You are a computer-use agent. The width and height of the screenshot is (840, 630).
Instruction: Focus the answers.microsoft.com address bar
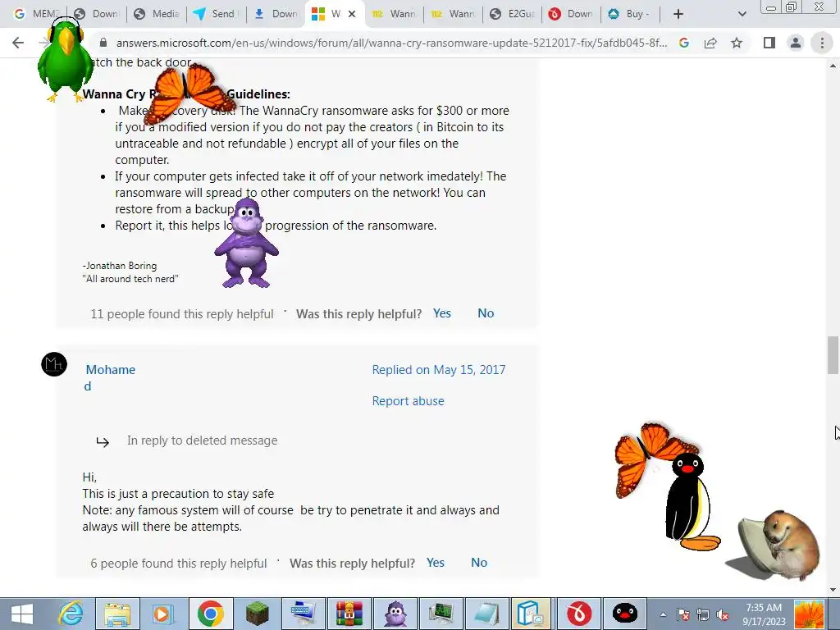tap(391, 43)
